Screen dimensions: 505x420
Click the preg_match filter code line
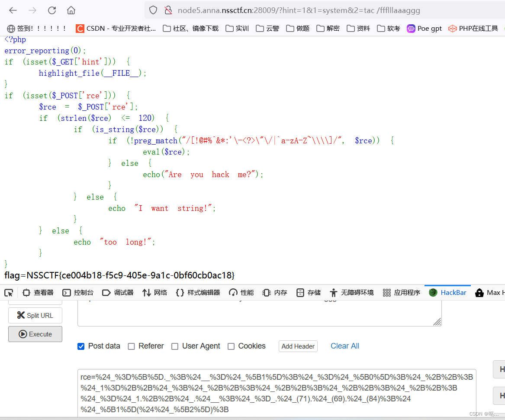251,141
